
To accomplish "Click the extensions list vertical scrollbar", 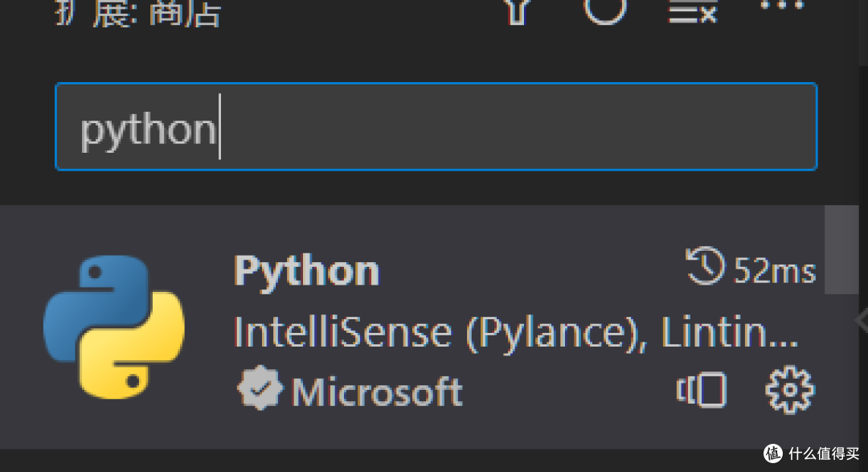I will pos(841,250).
